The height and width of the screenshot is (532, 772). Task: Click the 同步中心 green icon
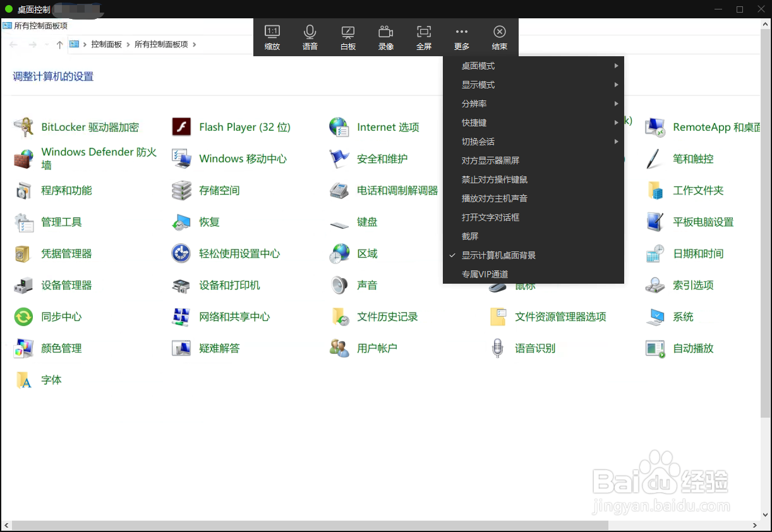pyautogui.click(x=23, y=317)
